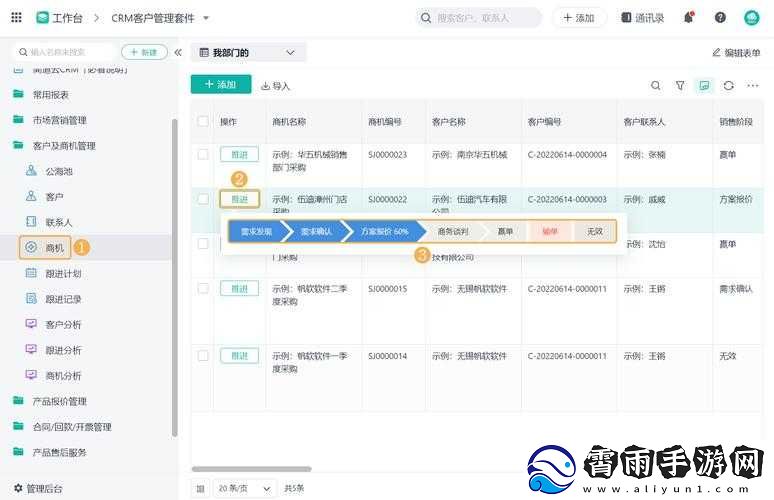The height and width of the screenshot is (500, 774).
Task: Select the 无效 stage in the stage bar
Action: point(595,231)
